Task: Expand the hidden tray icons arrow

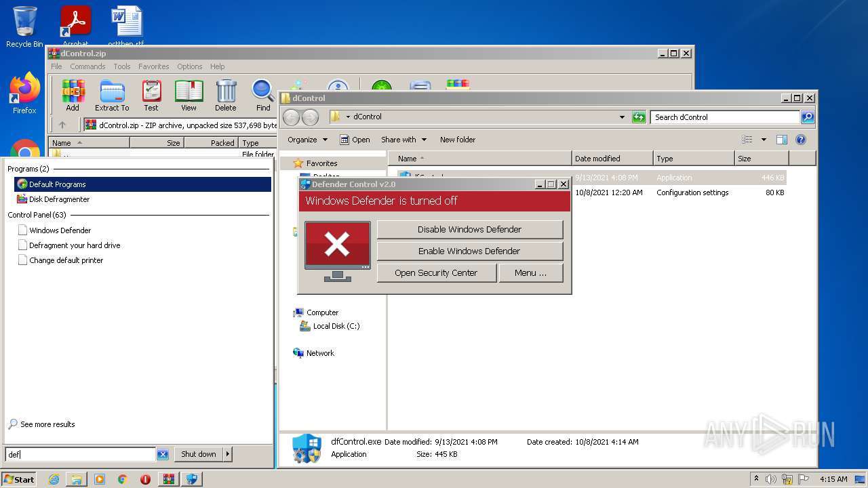Action: [756, 479]
